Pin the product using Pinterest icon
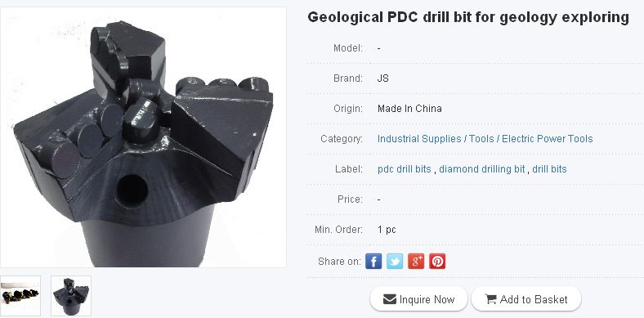 click(437, 262)
